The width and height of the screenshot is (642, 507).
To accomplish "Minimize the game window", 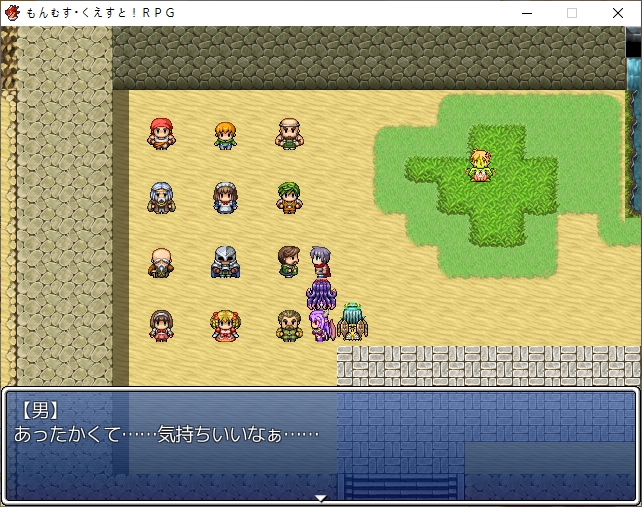I will pos(527,13).
